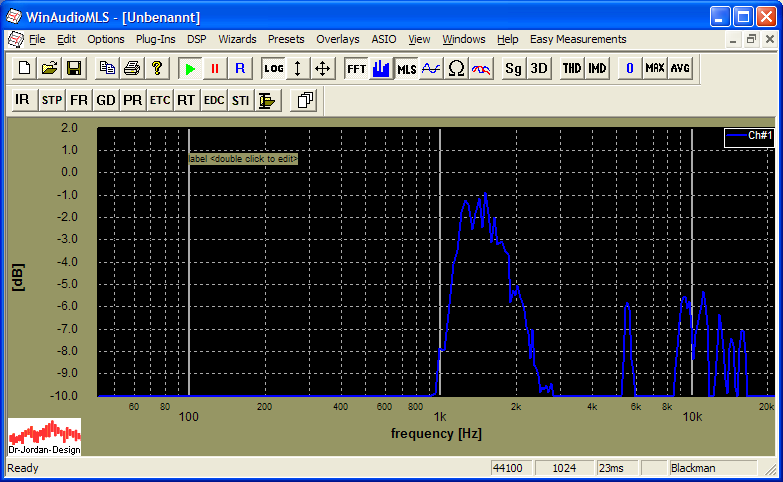Screen dimensions: 783x482
Task: Toggle FFT analyzer mode
Action: pyautogui.click(x=356, y=68)
